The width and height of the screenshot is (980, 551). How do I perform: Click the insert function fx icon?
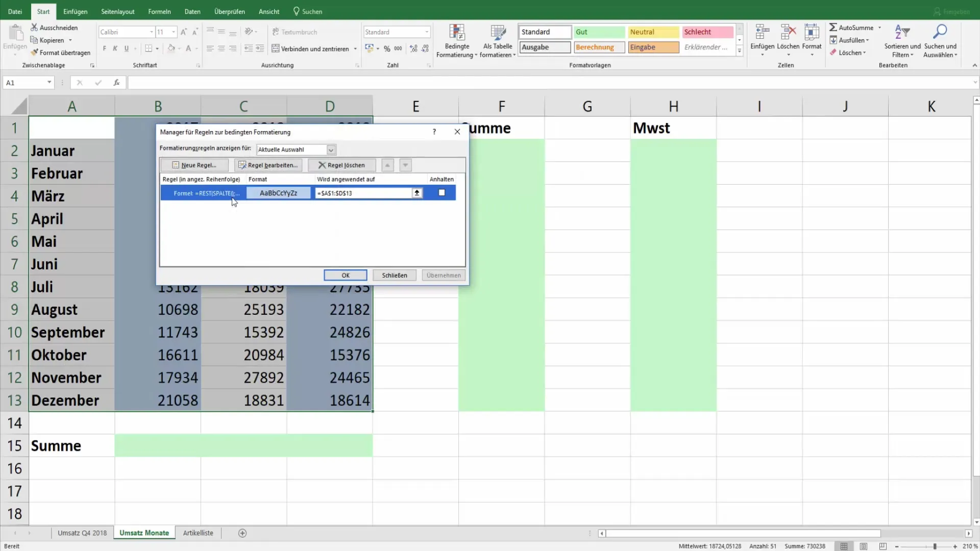pyautogui.click(x=116, y=82)
